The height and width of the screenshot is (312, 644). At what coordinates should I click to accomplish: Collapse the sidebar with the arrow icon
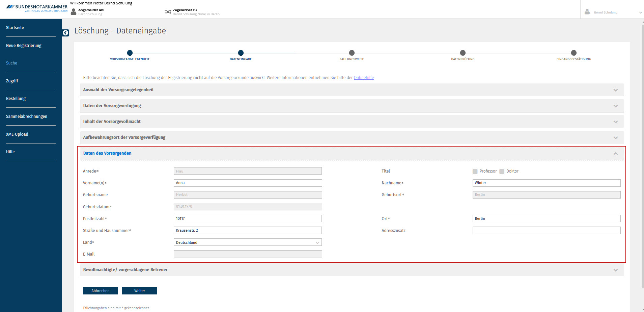click(x=65, y=33)
